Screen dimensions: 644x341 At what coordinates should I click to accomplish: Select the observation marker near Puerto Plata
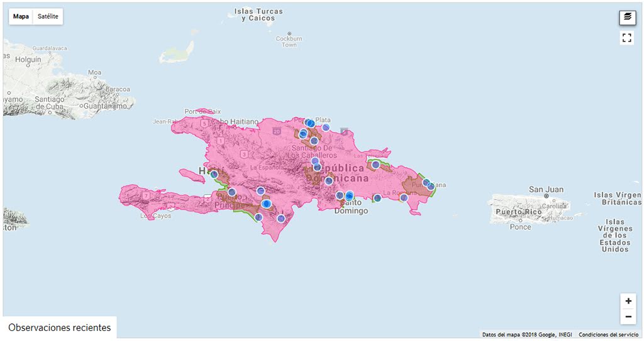[310, 123]
